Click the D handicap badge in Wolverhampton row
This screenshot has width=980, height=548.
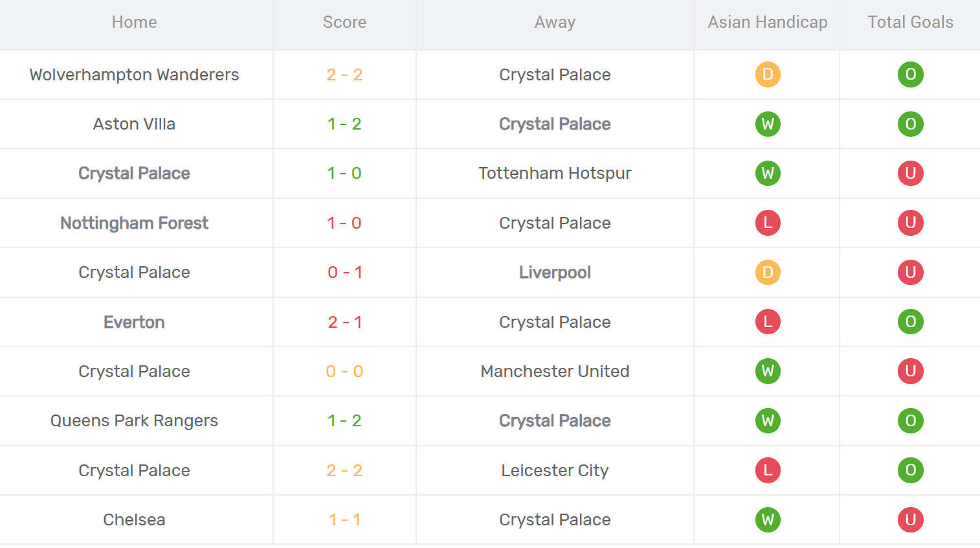(x=768, y=74)
